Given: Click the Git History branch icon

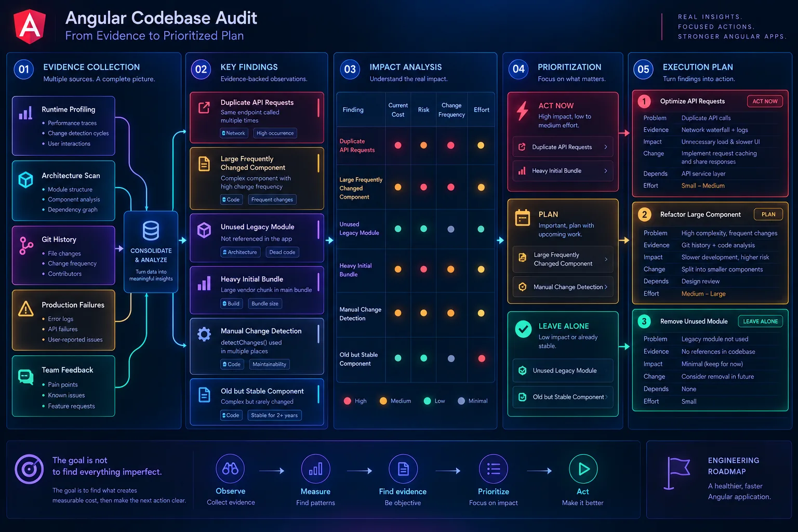Looking at the screenshot, I should (25, 245).
